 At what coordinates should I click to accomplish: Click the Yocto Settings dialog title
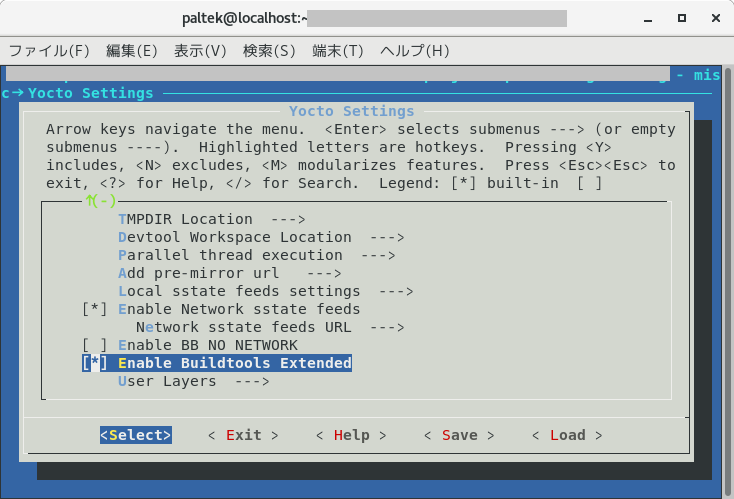tap(352, 111)
